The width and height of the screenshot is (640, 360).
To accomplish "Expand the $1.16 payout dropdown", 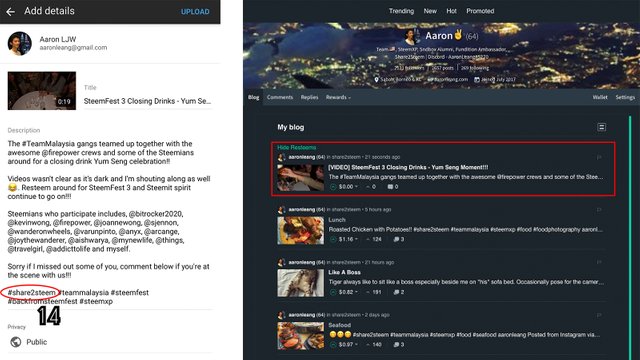I will (348, 239).
